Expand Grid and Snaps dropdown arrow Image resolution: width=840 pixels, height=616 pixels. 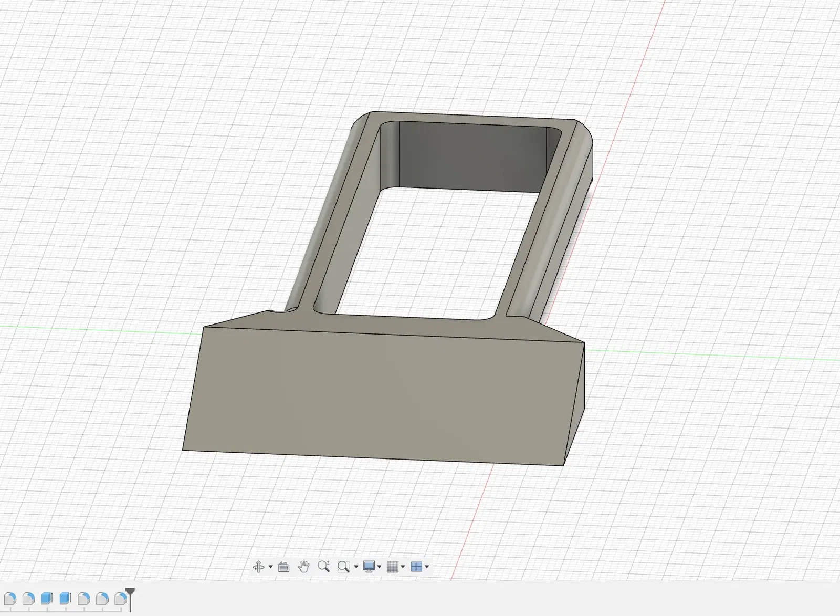[x=403, y=567]
